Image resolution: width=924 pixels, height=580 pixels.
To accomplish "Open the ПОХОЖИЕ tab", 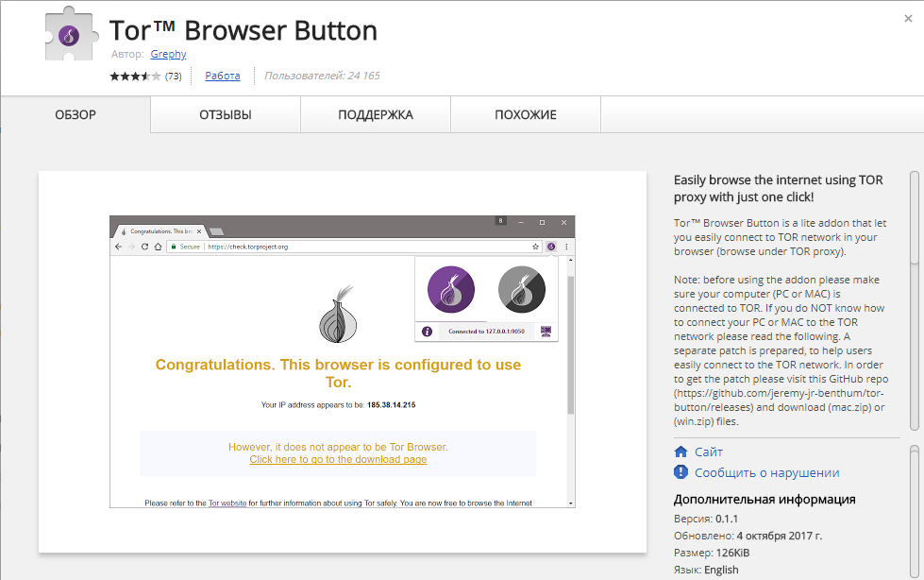I will 526,114.
